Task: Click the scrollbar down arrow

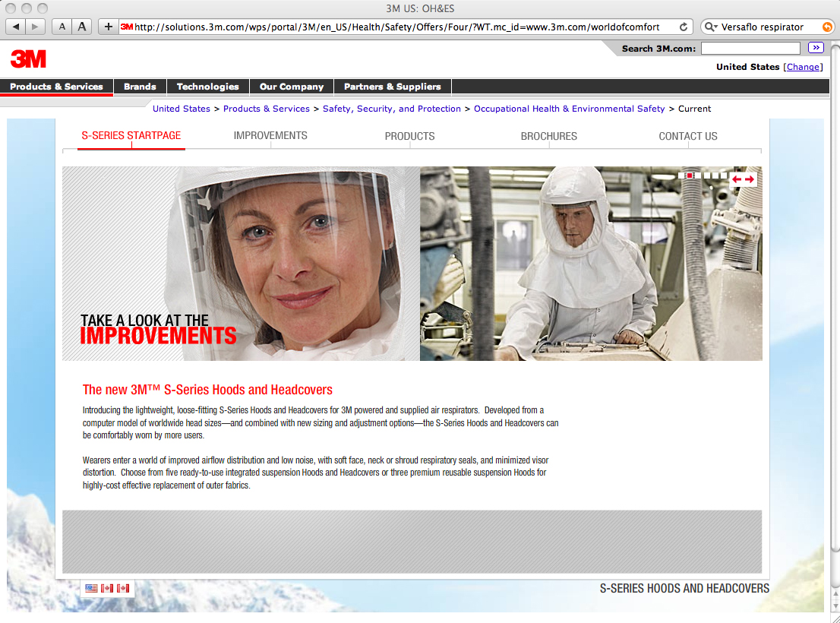Action: pyautogui.click(x=835, y=606)
